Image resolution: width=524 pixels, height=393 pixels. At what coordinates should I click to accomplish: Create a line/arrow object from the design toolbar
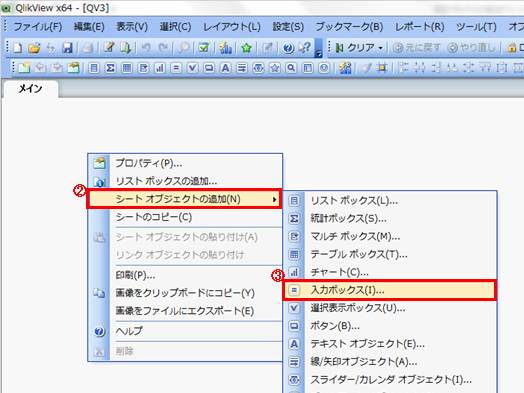click(242, 68)
